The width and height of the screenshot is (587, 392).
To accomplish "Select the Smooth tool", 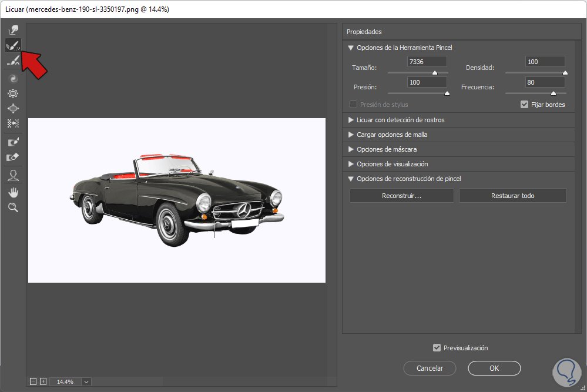I will pos(13,60).
